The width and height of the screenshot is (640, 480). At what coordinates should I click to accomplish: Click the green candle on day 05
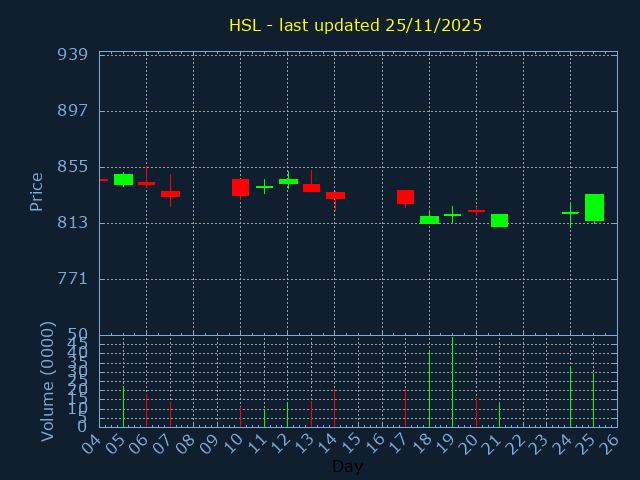coord(123,179)
